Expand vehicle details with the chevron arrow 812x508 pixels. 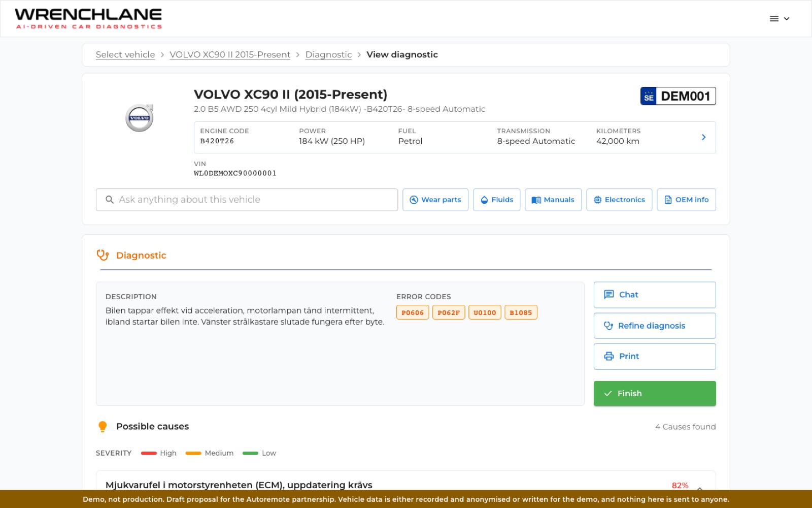pos(703,137)
